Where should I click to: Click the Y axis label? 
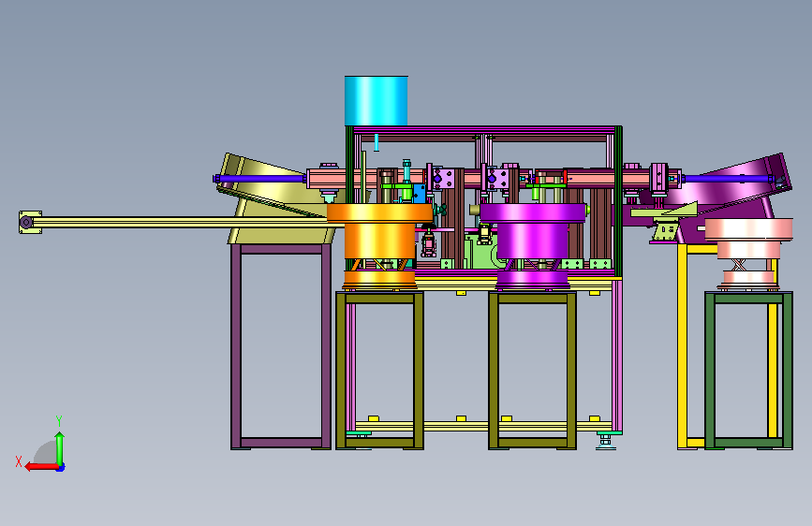(59, 421)
